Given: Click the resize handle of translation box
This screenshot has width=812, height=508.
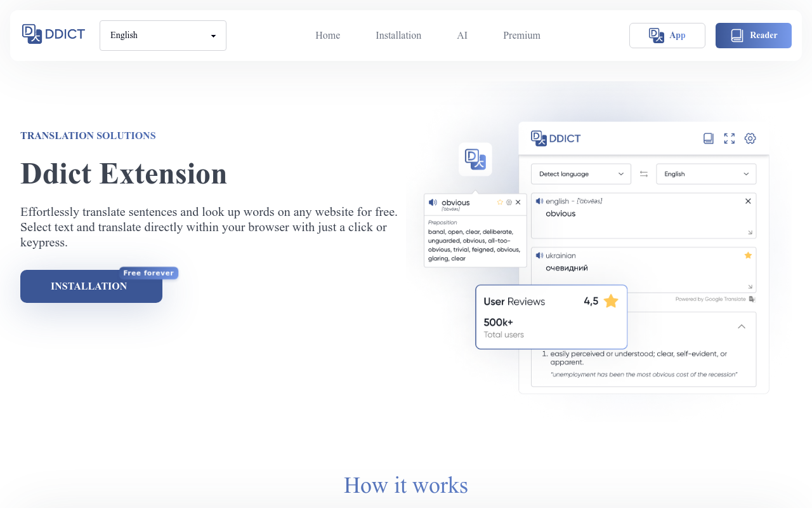Looking at the screenshot, I should pyautogui.click(x=750, y=287).
